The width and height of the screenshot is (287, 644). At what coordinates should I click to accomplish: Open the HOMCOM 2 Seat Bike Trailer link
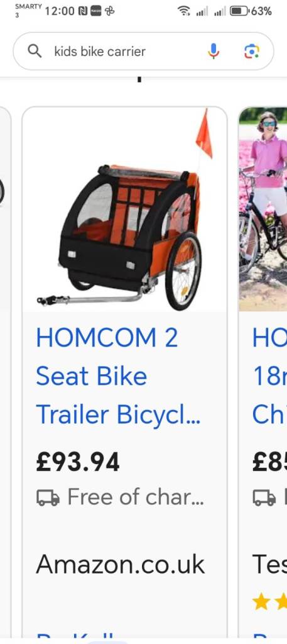click(x=119, y=376)
